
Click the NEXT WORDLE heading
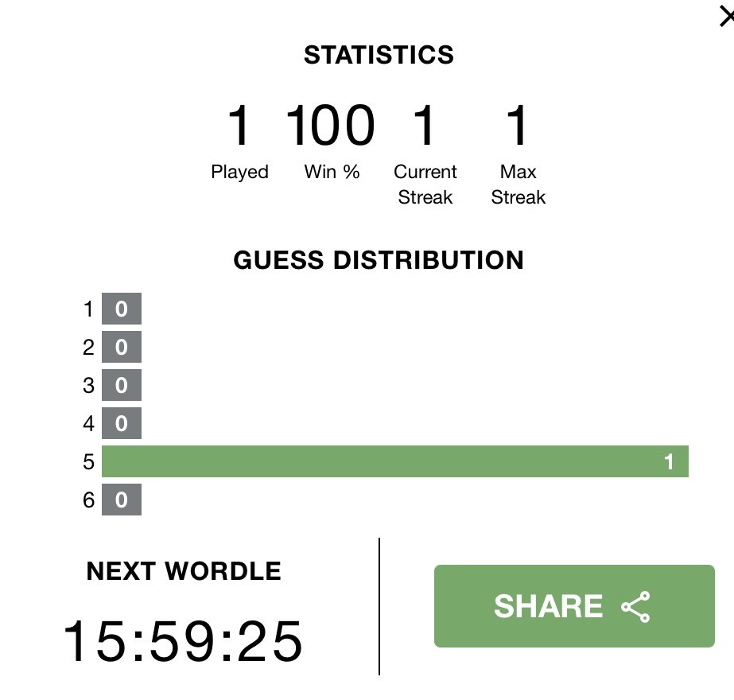coord(184,571)
